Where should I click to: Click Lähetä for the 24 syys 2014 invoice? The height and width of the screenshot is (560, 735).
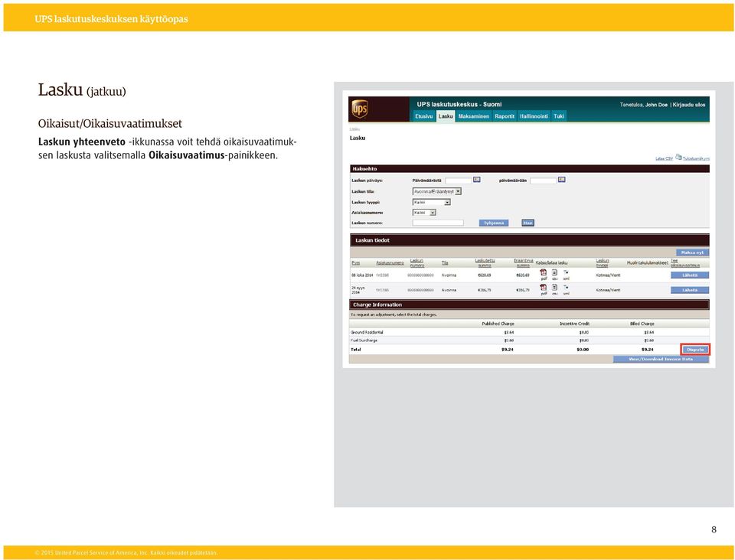click(690, 290)
